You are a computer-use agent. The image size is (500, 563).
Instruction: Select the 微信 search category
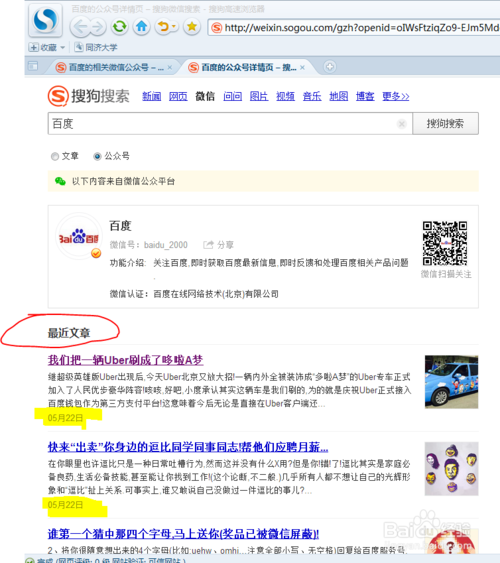pos(205,96)
